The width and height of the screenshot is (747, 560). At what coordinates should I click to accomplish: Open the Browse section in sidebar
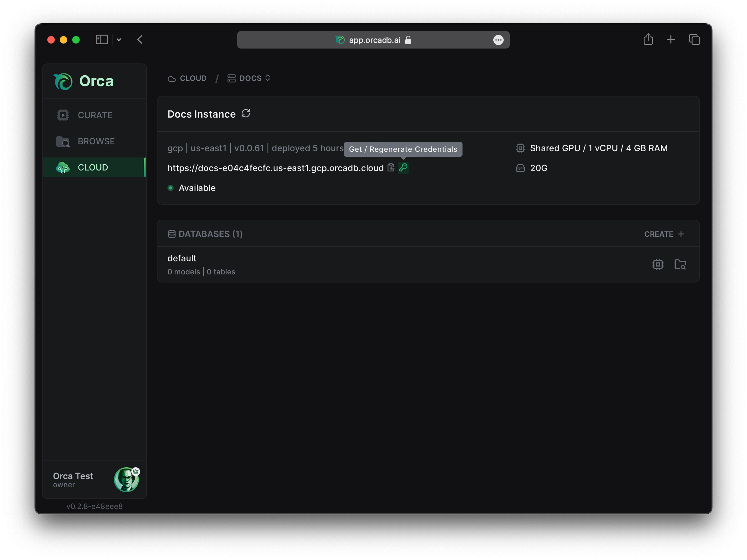(x=95, y=141)
